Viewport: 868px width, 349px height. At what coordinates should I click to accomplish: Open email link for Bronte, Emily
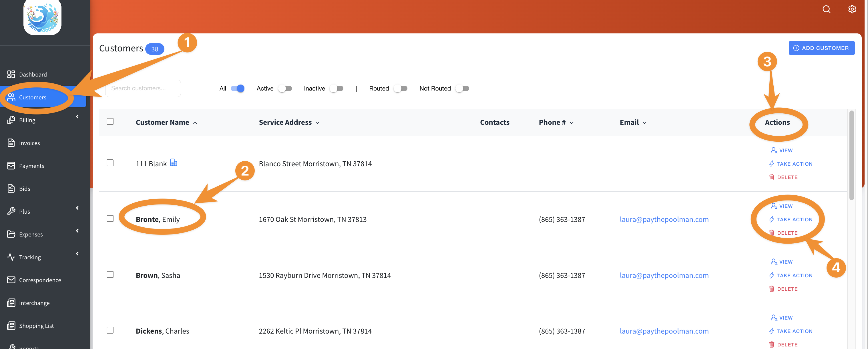(x=664, y=219)
